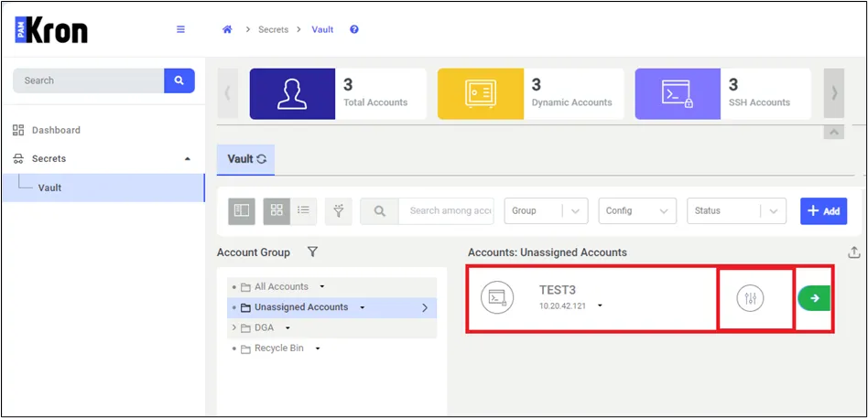This screenshot has height=418, width=868.
Task: Open the help question mark icon
Action: click(x=354, y=30)
